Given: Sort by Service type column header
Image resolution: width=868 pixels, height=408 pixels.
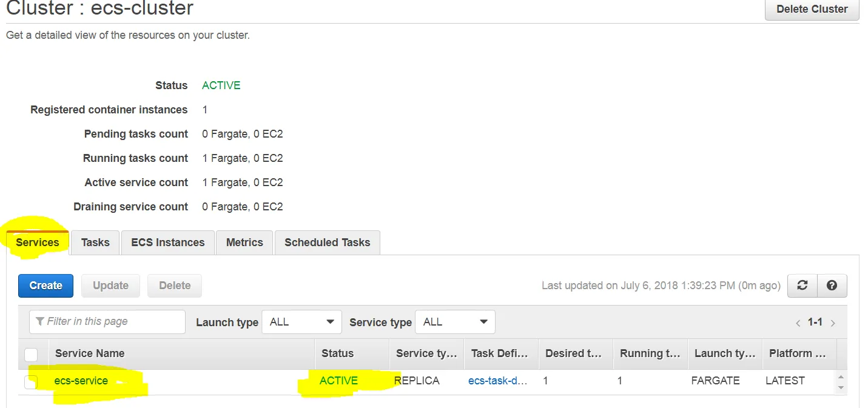Looking at the screenshot, I should coord(426,353).
